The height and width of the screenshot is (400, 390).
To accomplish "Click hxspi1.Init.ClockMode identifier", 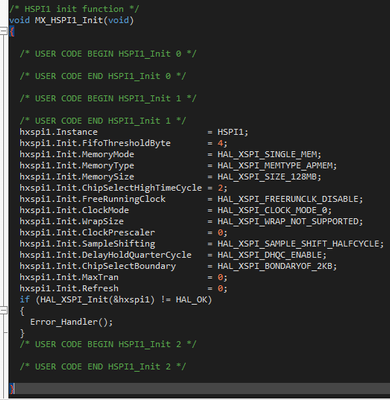I will click(x=74, y=210).
